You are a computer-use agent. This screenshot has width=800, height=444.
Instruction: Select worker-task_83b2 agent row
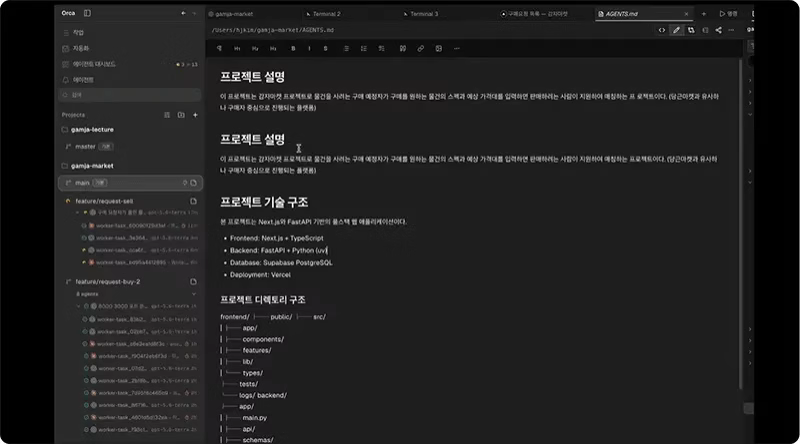coord(140,319)
